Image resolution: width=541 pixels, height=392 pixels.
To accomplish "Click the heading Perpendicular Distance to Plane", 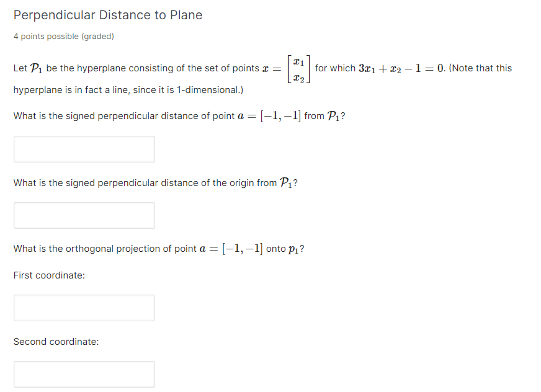I will click(x=108, y=15).
